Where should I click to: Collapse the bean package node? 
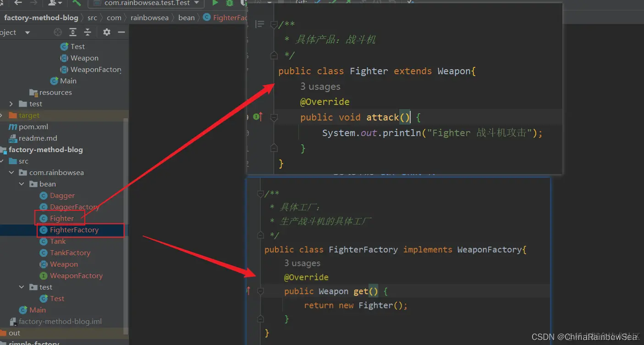22,184
